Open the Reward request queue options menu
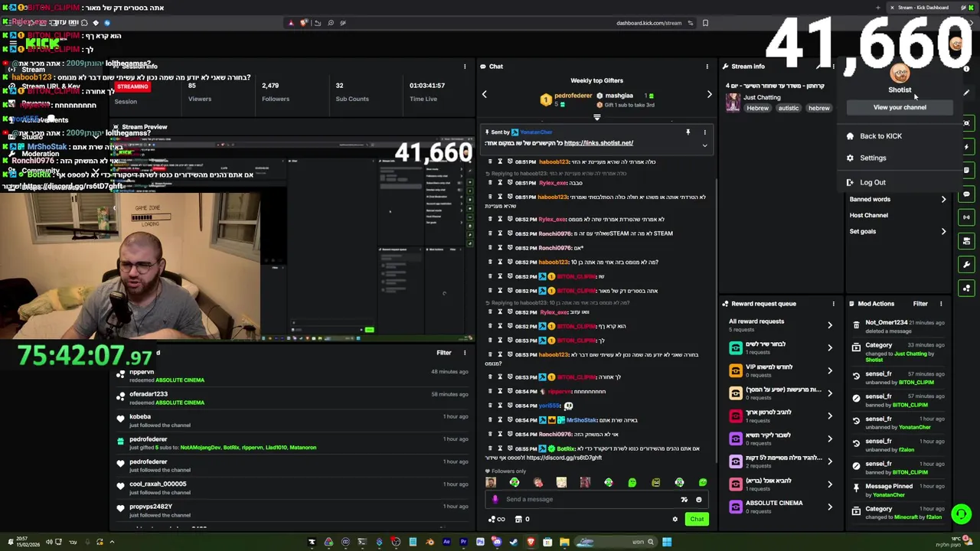Image resolution: width=980 pixels, height=551 pixels. [834, 304]
